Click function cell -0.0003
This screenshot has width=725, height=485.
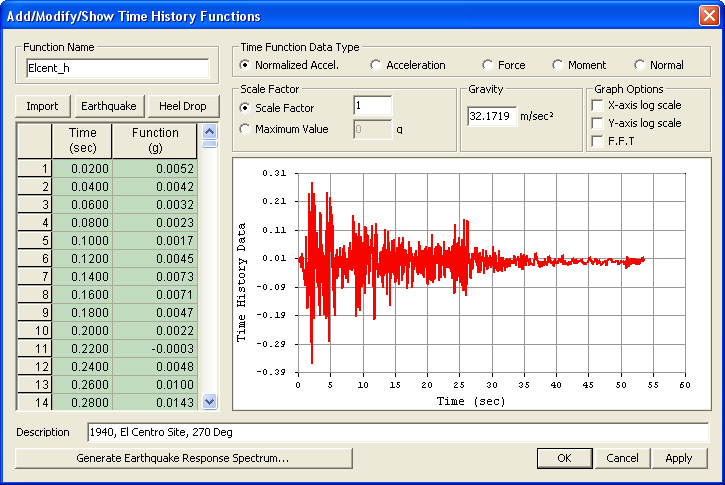pyautogui.click(x=155, y=349)
